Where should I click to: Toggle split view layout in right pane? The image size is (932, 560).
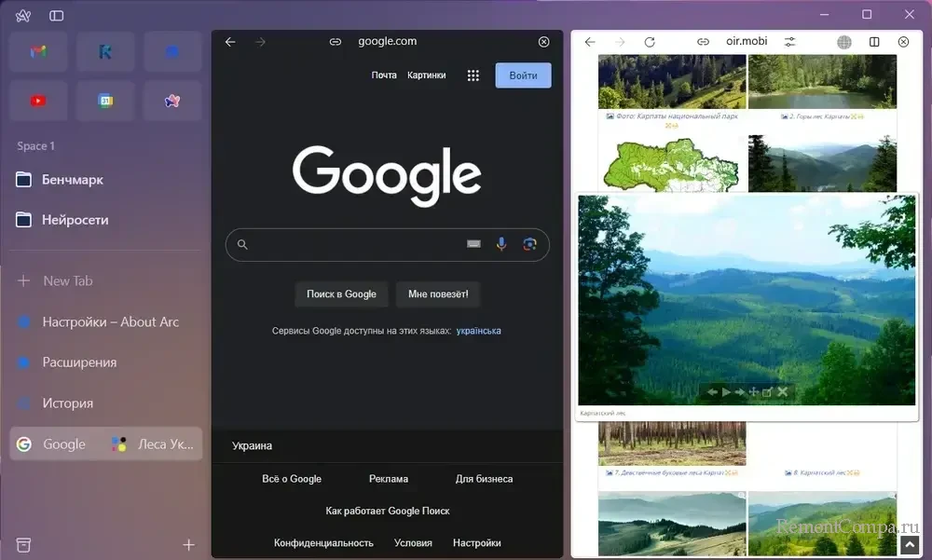874,42
